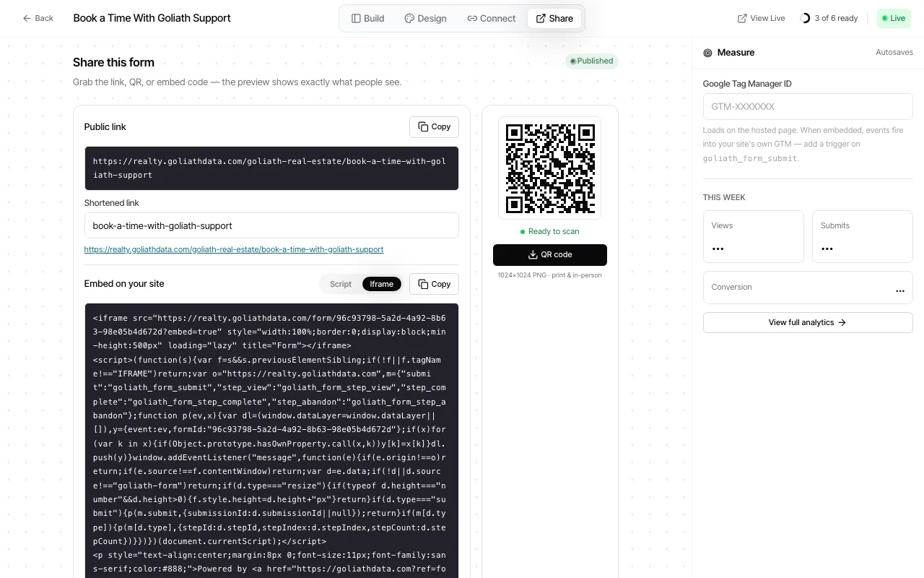Click the Measure target icon

[x=707, y=53]
